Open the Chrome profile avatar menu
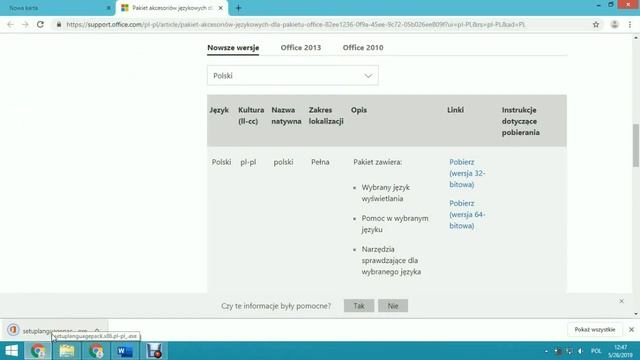The height and width of the screenshot is (360, 640). 614,24
